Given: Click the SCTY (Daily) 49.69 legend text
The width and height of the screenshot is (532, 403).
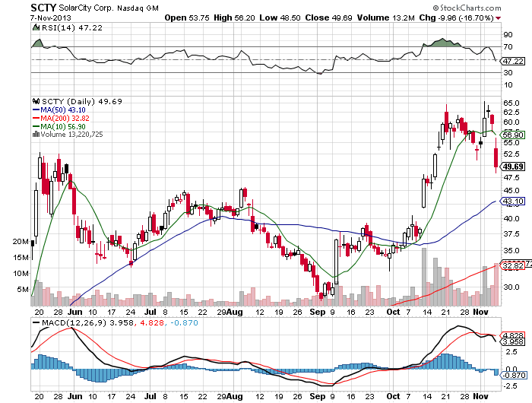Looking at the screenshot, I should [x=82, y=101].
